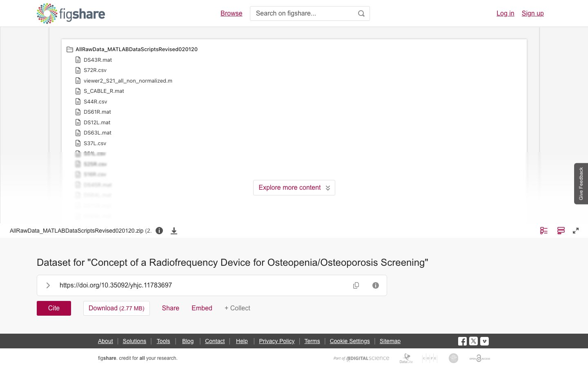
Task: Expand Explore more content
Action: point(294,188)
